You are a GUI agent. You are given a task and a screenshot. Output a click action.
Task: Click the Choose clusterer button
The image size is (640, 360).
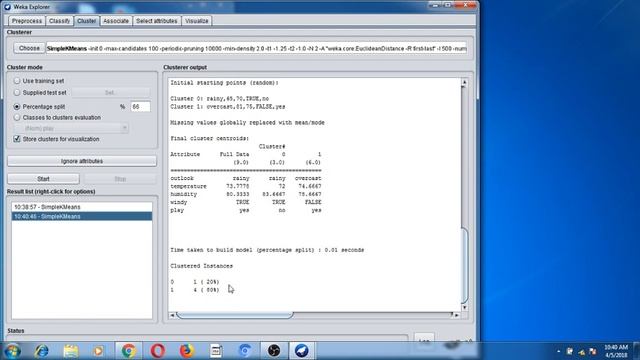29,48
